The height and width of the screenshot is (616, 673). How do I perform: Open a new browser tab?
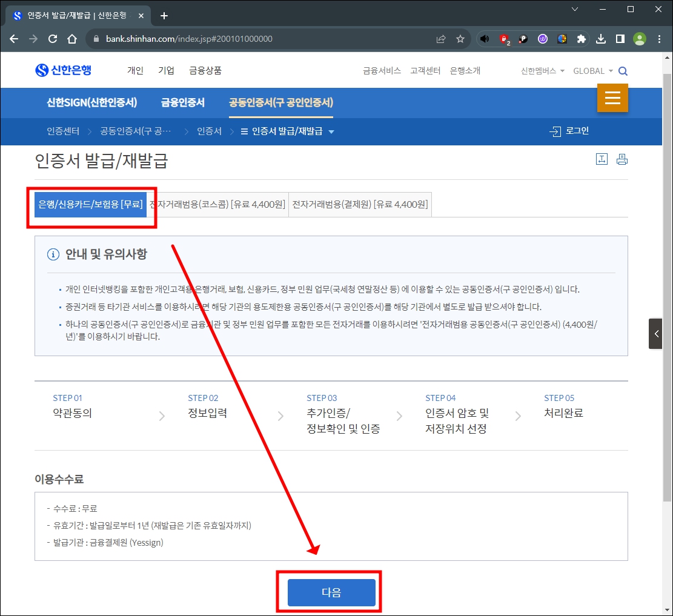(x=164, y=16)
